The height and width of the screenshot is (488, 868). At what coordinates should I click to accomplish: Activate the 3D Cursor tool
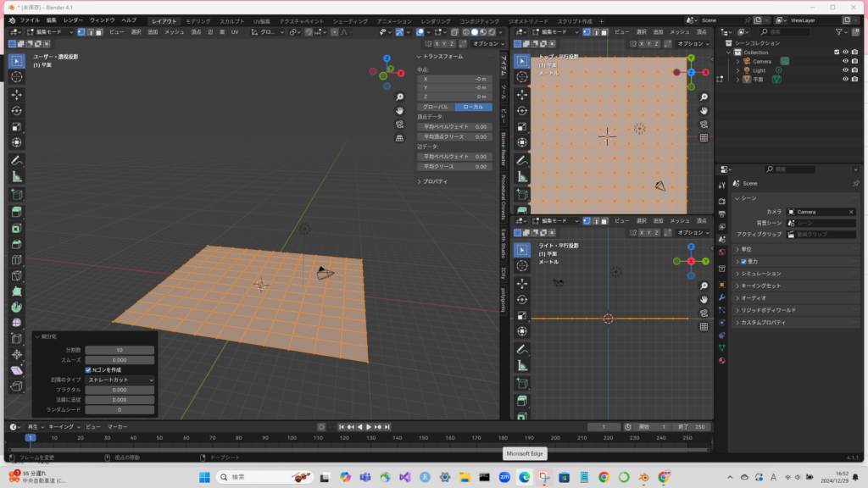click(x=17, y=76)
